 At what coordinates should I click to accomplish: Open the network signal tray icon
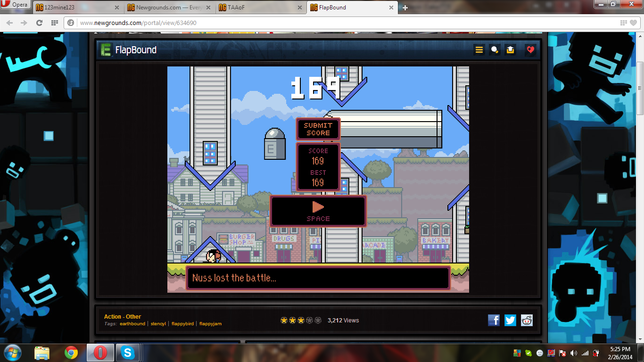[585, 353]
